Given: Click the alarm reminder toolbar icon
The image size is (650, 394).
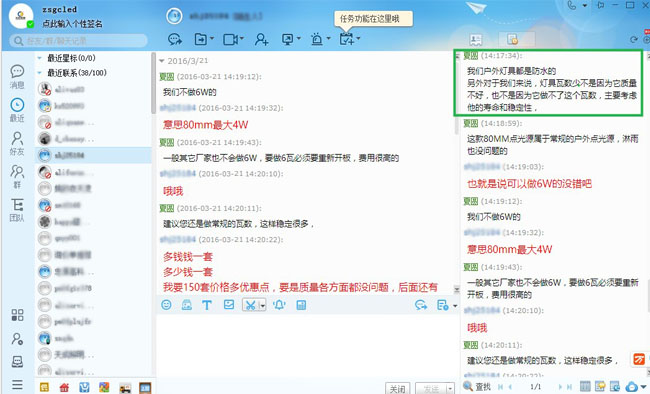Looking at the screenshot, I should pyautogui.click(x=317, y=39).
